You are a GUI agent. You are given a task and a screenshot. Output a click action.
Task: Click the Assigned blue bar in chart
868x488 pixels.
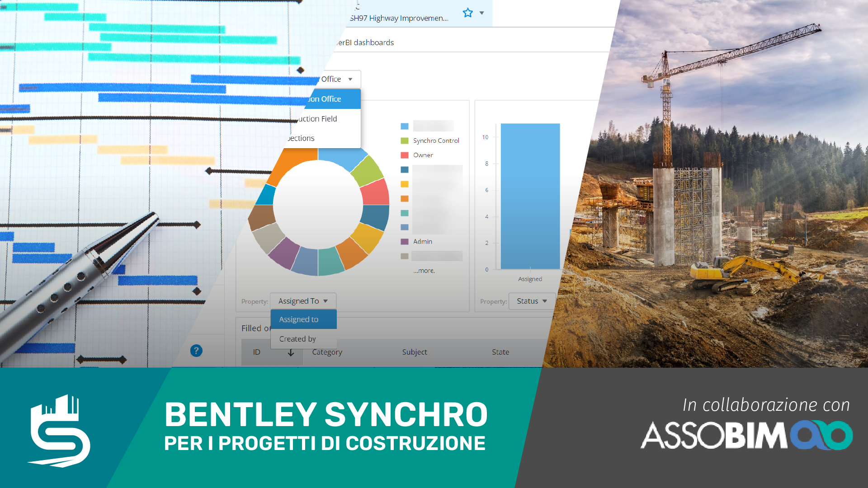530,196
